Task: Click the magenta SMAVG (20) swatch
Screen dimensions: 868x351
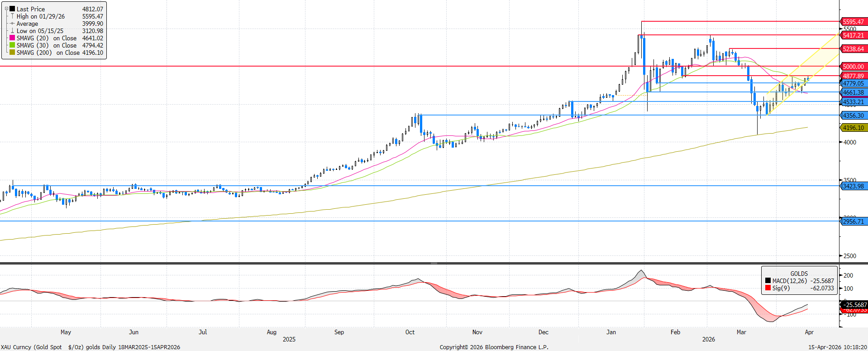Action: [x=12, y=38]
